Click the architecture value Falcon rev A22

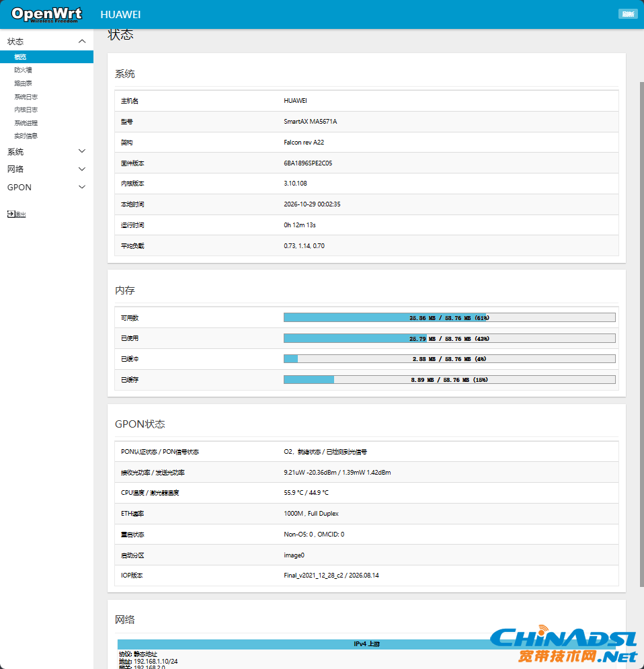click(304, 143)
